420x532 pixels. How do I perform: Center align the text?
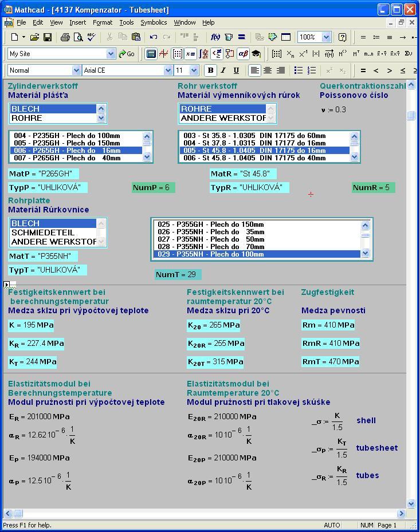268,70
